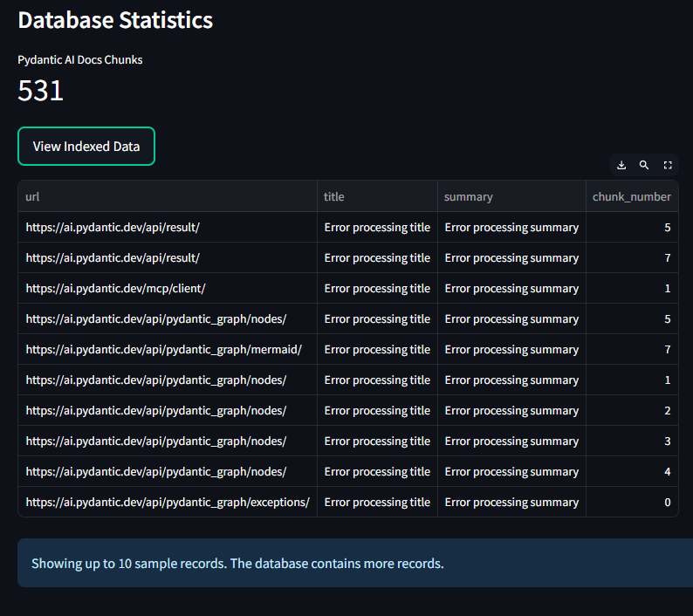Select the 531 chunks metric value
This screenshot has width=693, height=616.
click(x=41, y=91)
